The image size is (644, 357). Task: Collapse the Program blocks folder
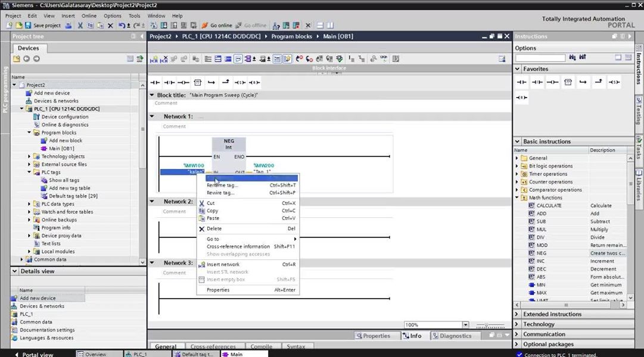[29, 133]
